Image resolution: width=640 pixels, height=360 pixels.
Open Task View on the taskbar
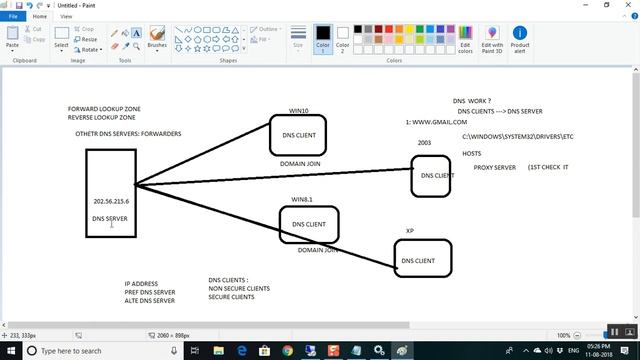tap(195, 351)
